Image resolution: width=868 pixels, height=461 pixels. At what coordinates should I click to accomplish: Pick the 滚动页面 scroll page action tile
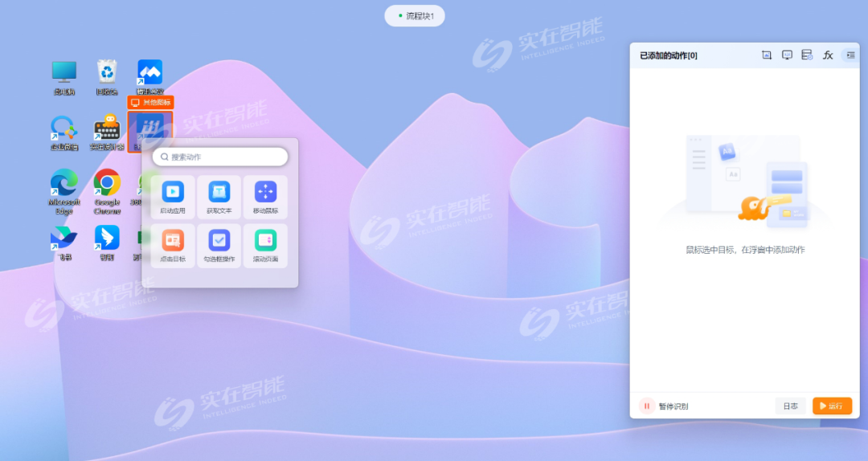266,246
